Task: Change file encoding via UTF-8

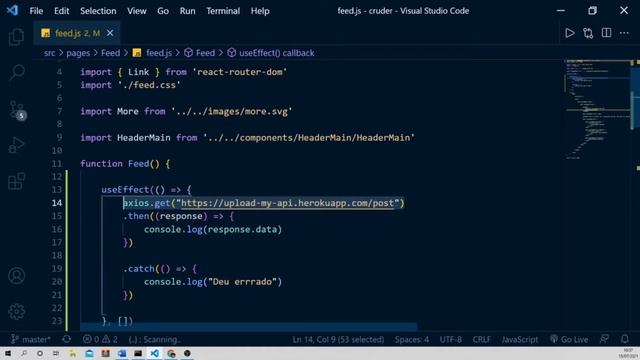Action: coord(451,340)
